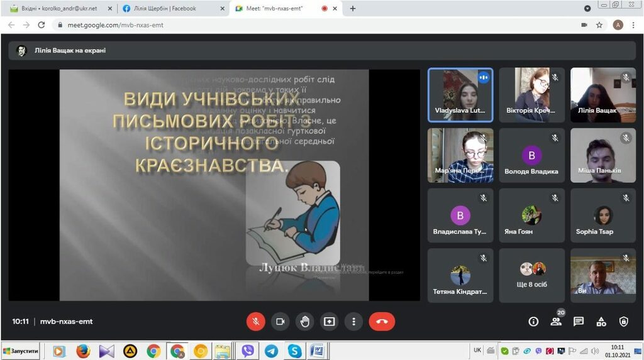644x360 pixels.
Task: Open the more options three-dot menu in Meet
Action: (354, 321)
